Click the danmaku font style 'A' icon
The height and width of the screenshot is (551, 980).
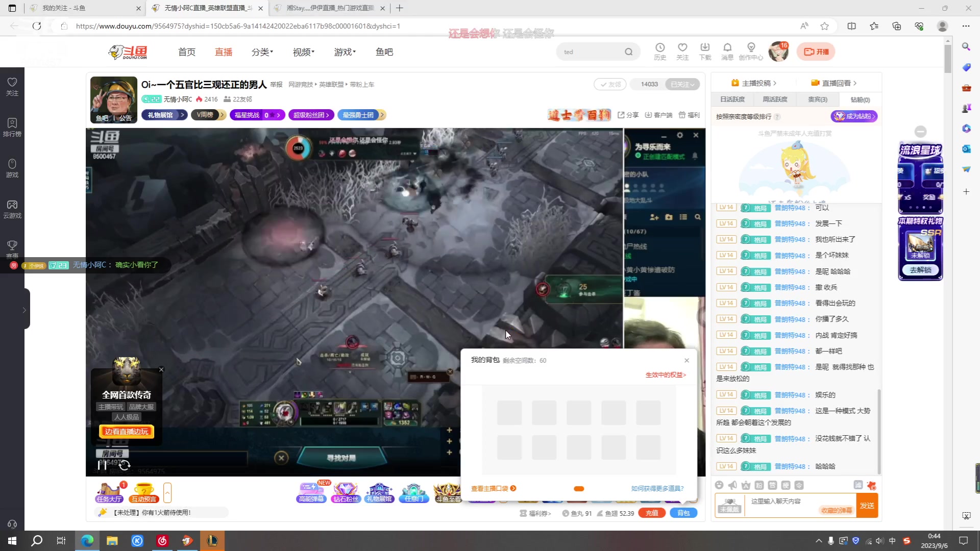(x=746, y=485)
